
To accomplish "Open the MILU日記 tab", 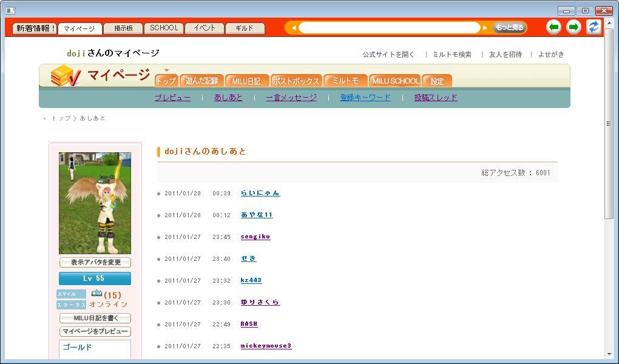I will pos(246,81).
